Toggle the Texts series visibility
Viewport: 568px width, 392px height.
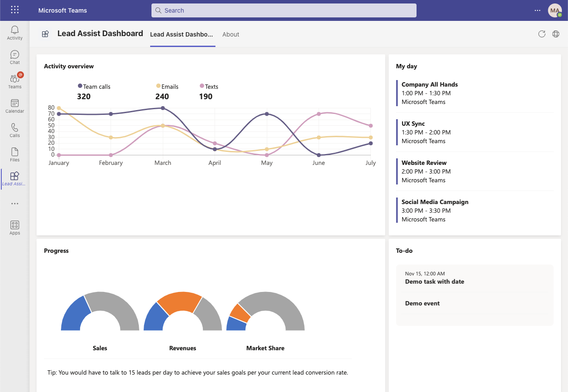click(x=209, y=86)
